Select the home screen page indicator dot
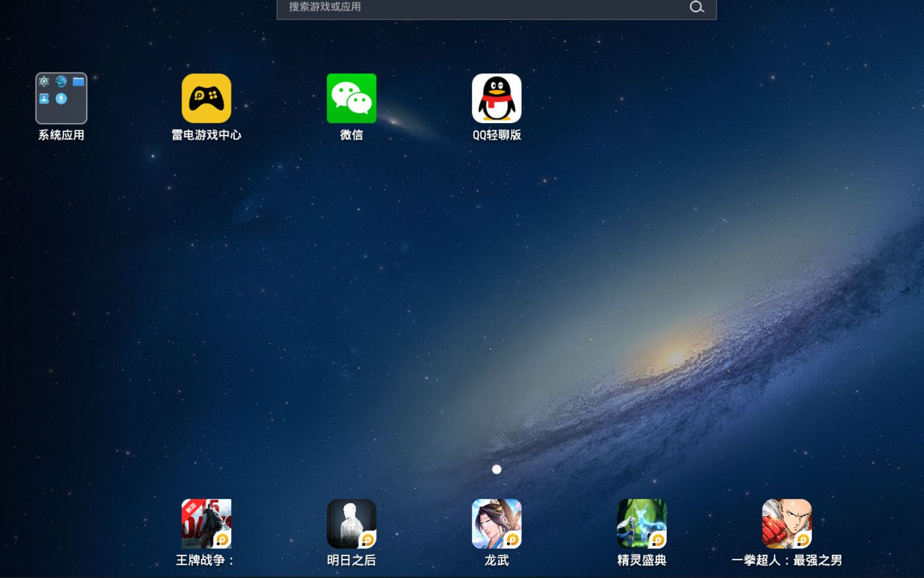The image size is (924, 578). (x=497, y=469)
